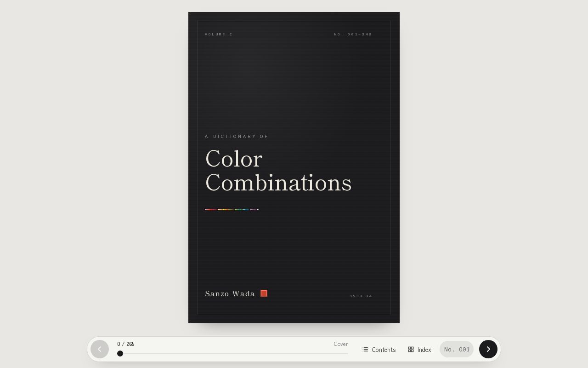Click the "NO. 001–348" text on cover
The height and width of the screenshot is (368, 588).
click(x=353, y=34)
